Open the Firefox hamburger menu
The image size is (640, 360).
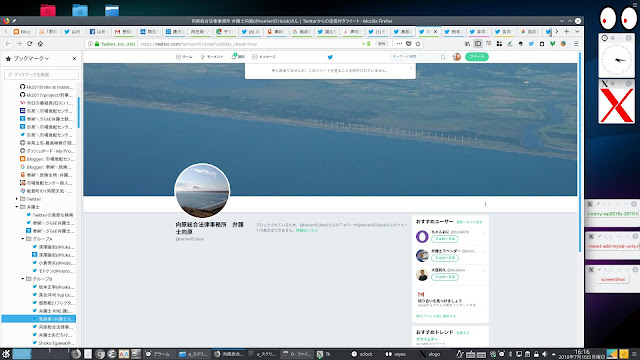pos(576,44)
